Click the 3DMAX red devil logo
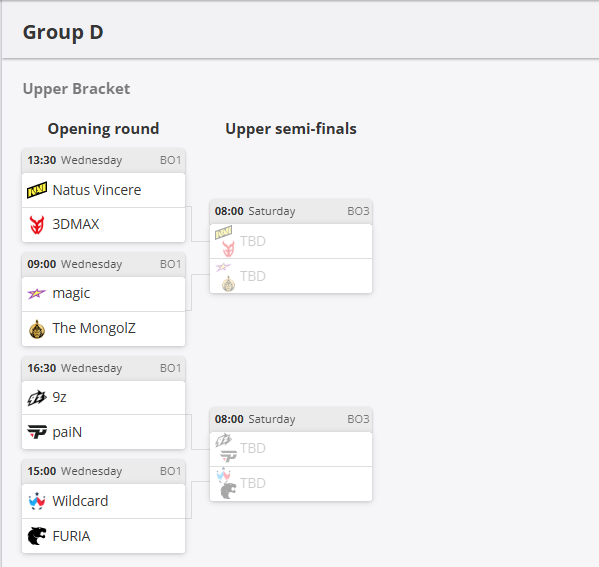 click(37, 224)
